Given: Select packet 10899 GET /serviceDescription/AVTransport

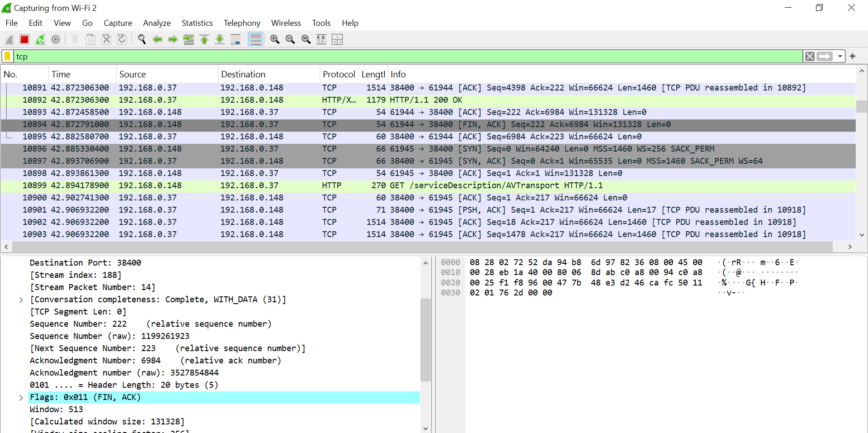Looking at the screenshot, I should [x=428, y=186].
